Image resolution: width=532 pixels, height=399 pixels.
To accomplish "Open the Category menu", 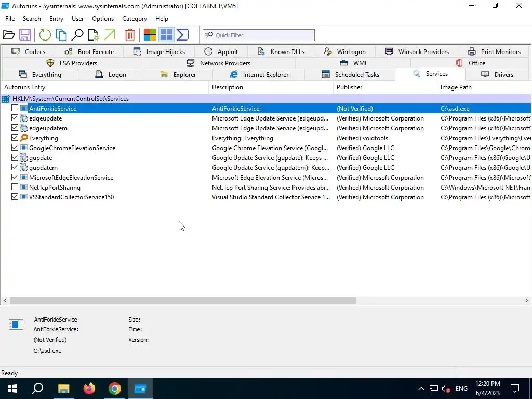I will coord(135,19).
